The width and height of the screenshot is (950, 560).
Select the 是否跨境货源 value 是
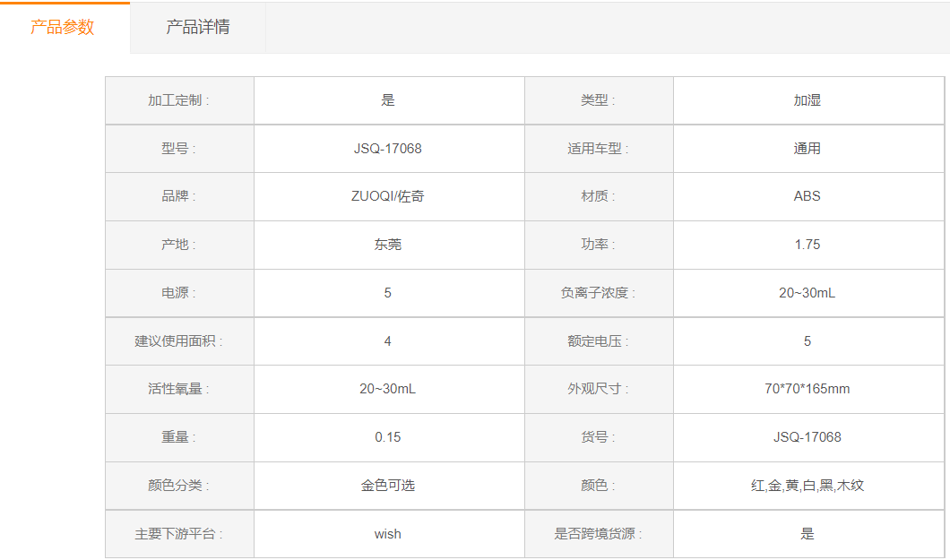[808, 534]
